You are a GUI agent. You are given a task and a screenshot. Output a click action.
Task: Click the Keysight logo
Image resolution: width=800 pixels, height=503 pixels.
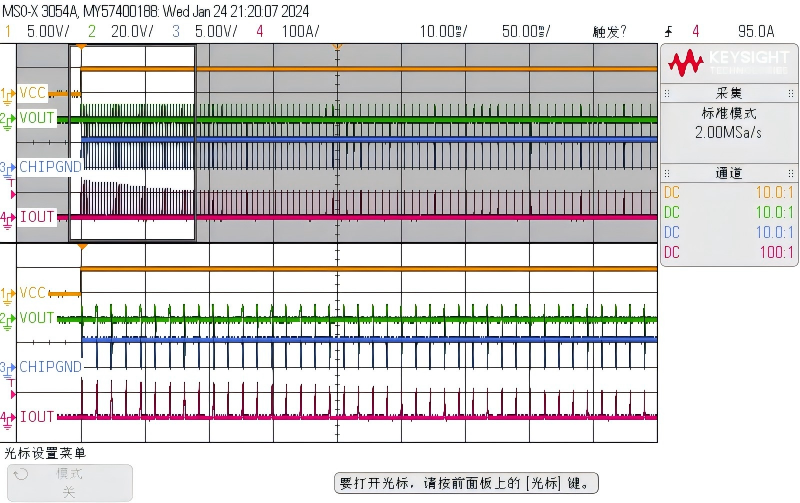click(x=728, y=63)
